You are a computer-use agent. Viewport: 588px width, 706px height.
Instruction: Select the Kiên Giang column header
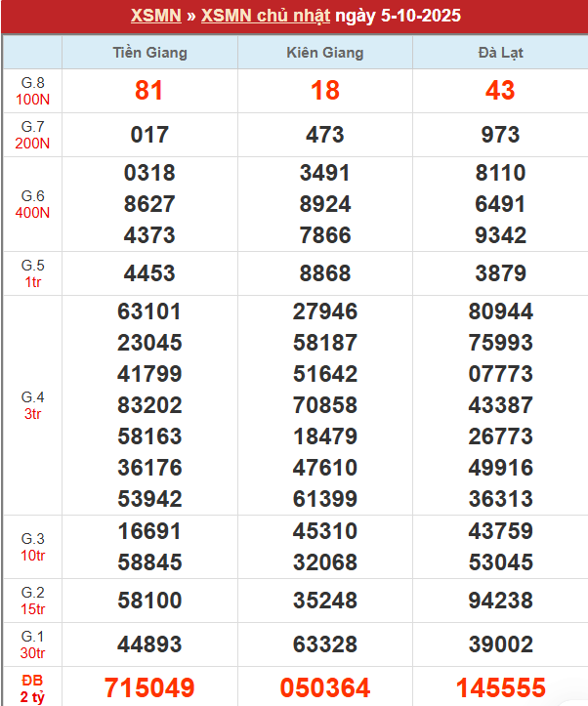coord(325,53)
